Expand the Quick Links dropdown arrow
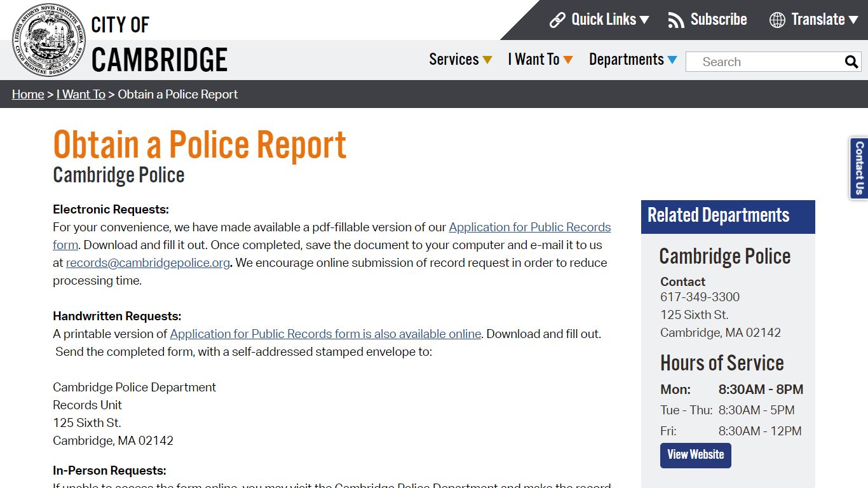This screenshot has width=868, height=488. coord(644,20)
